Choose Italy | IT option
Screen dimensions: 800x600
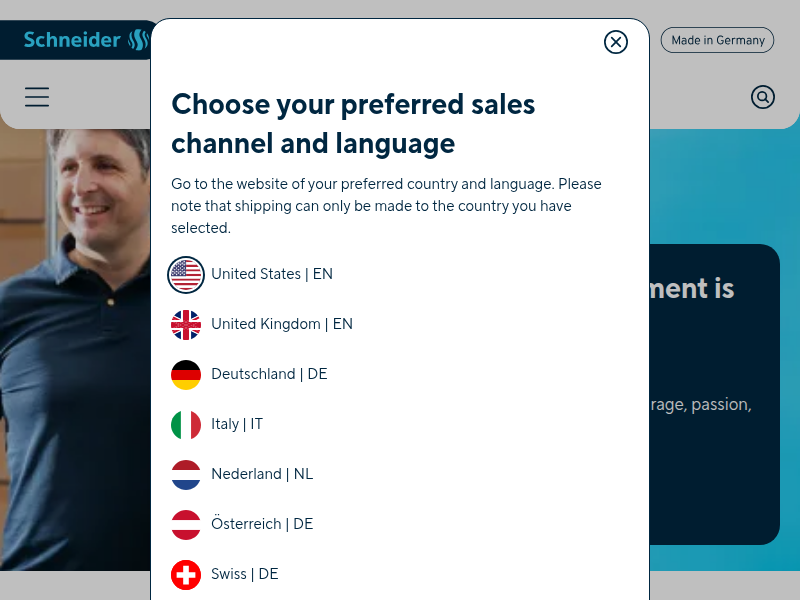pos(237,424)
